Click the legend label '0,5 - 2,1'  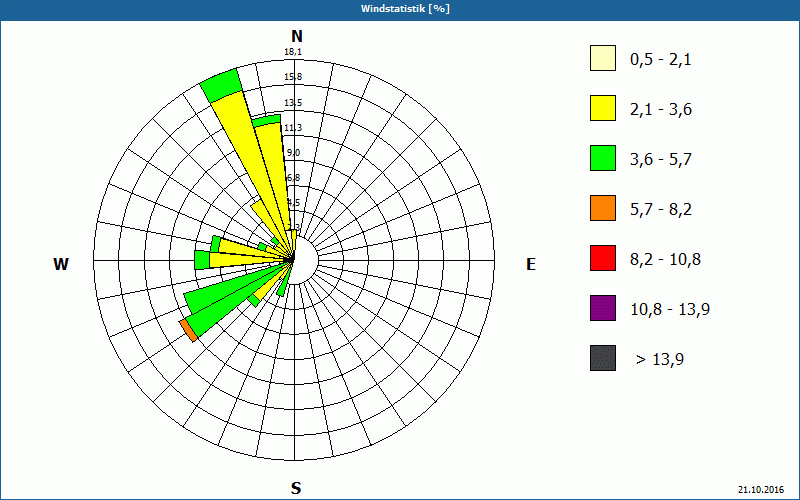tap(661, 60)
